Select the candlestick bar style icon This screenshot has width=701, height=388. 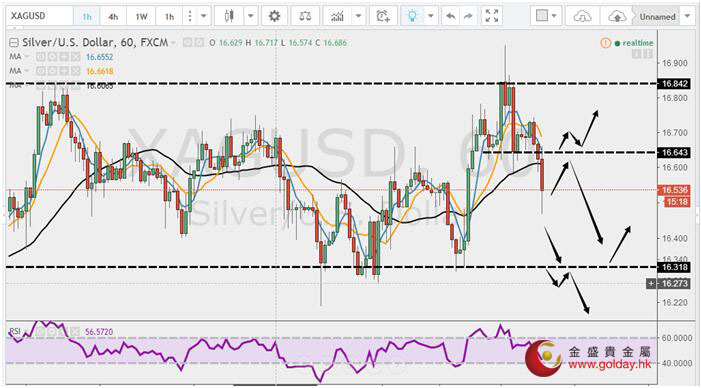(229, 17)
